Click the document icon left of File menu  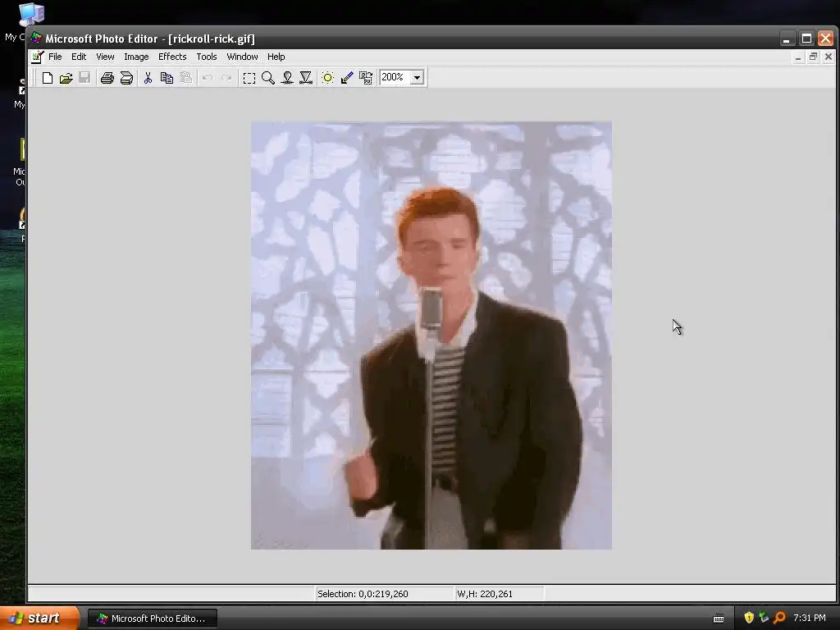tap(37, 57)
